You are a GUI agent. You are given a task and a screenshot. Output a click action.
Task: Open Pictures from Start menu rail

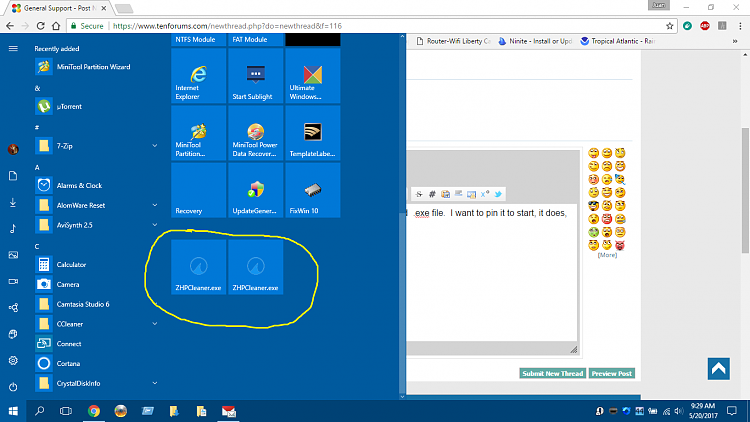[x=13, y=255]
